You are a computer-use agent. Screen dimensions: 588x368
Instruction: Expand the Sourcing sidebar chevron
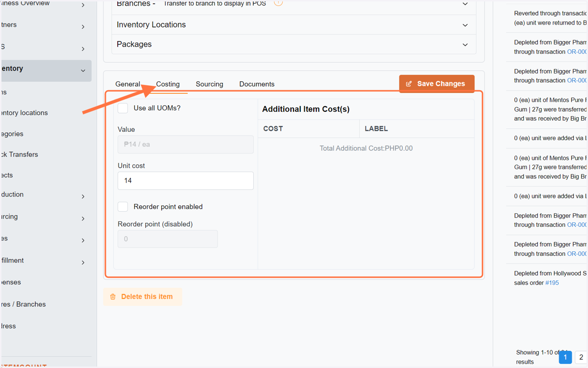click(x=83, y=219)
